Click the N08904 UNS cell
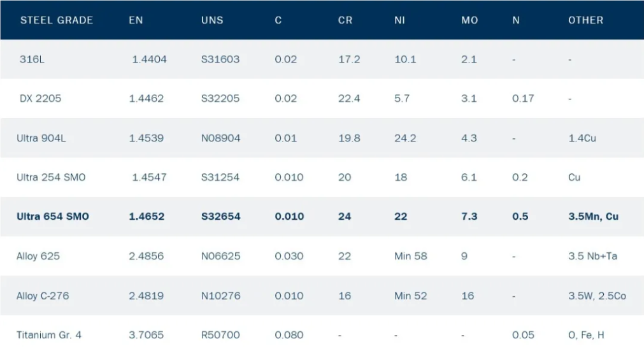 pos(221,138)
